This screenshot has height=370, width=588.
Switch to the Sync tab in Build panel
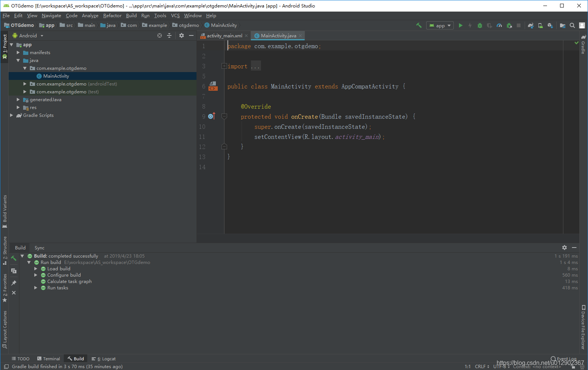[40, 248]
